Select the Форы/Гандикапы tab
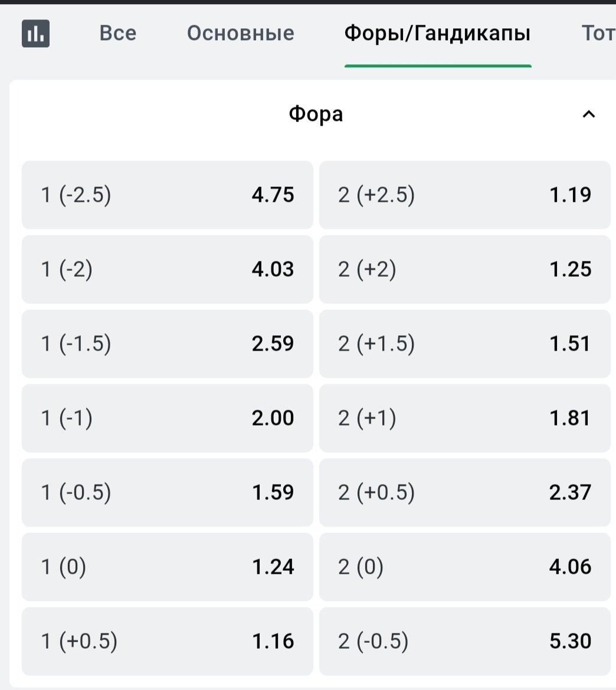This screenshot has height=690, width=616. pyautogui.click(x=437, y=34)
